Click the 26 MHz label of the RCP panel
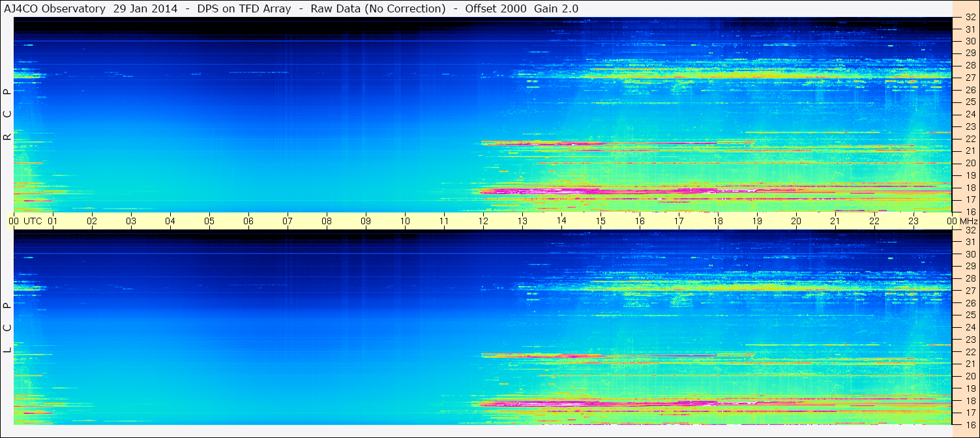The image size is (980, 438). coord(970,90)
